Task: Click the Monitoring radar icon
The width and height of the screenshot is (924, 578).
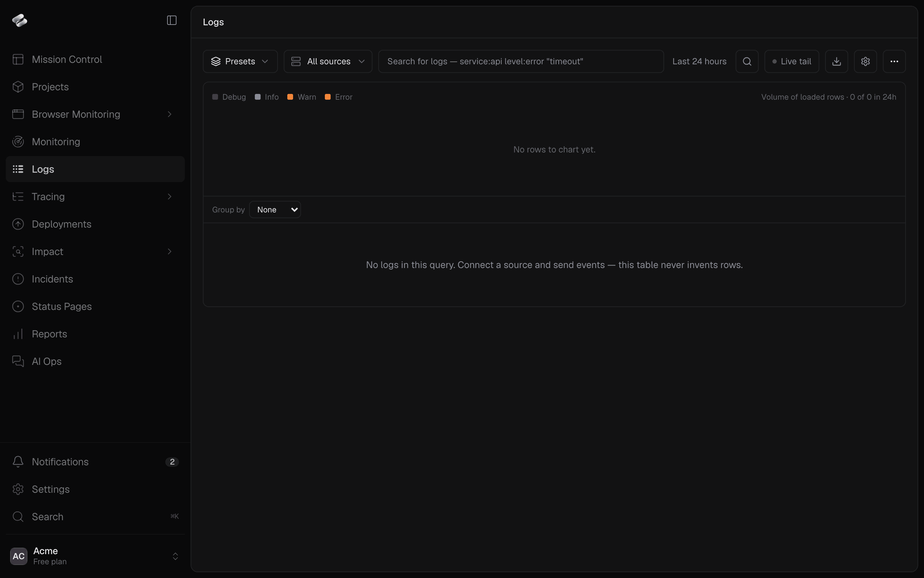Action: [18, 142]
